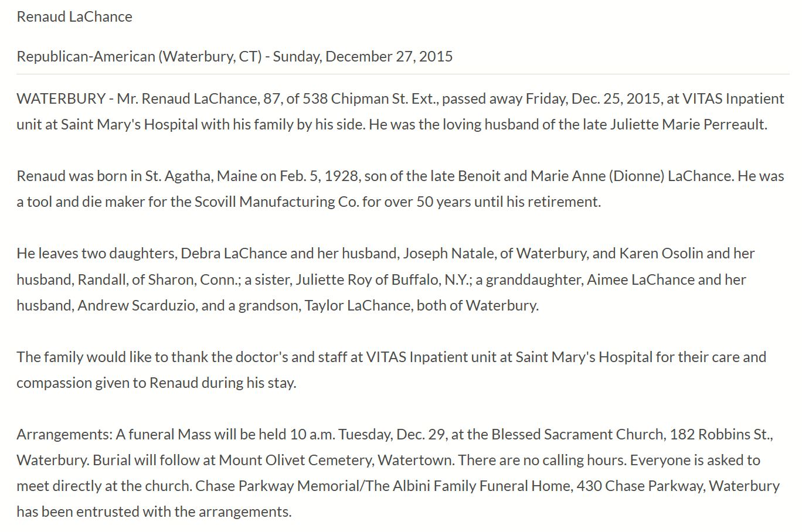
Task: Click the word WATERBURY starting the obituary
Action: pyautogui.click(x=61, y=98)
